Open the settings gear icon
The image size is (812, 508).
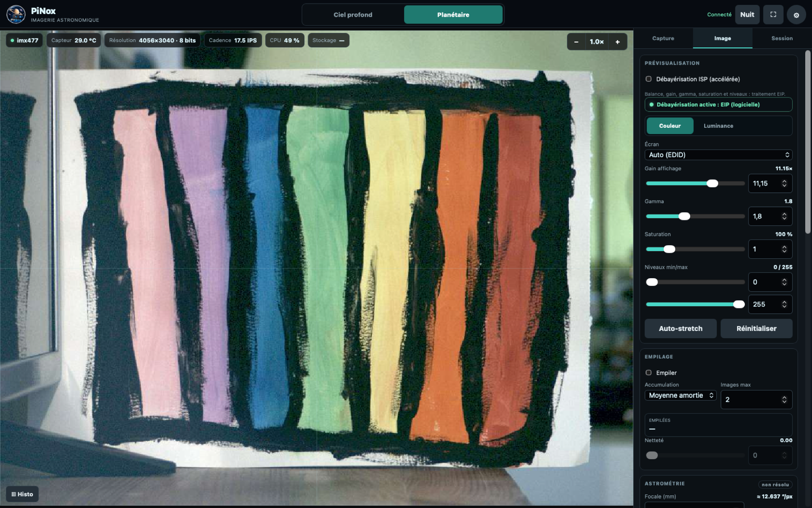click(x=796, y=15)
